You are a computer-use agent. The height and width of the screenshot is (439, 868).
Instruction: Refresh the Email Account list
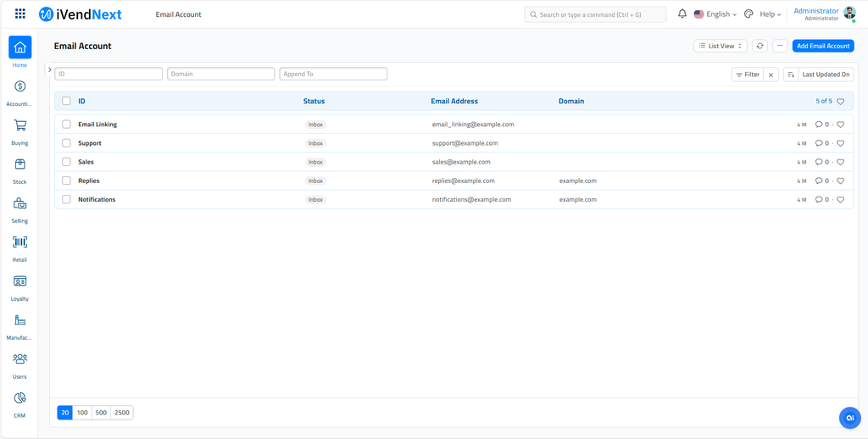pyautogui.click(x=759, y=46)
